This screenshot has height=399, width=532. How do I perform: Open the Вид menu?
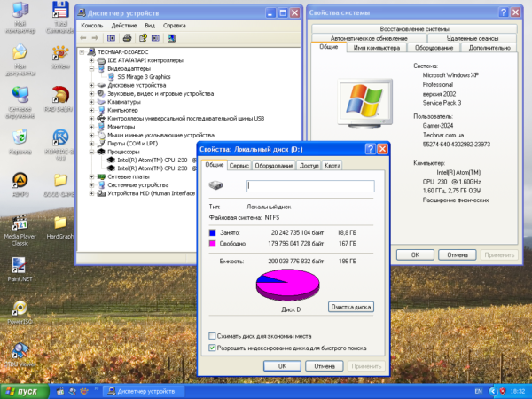(150, 26)
